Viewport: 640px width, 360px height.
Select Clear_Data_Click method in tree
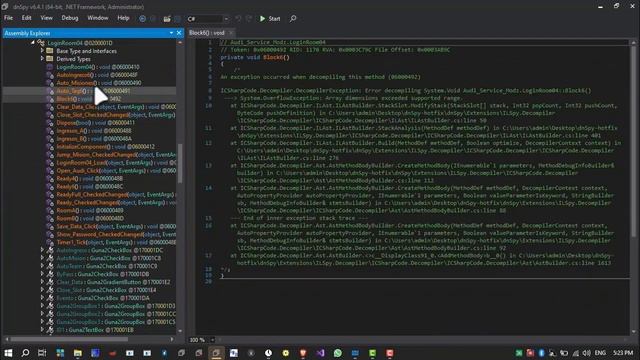116,107
